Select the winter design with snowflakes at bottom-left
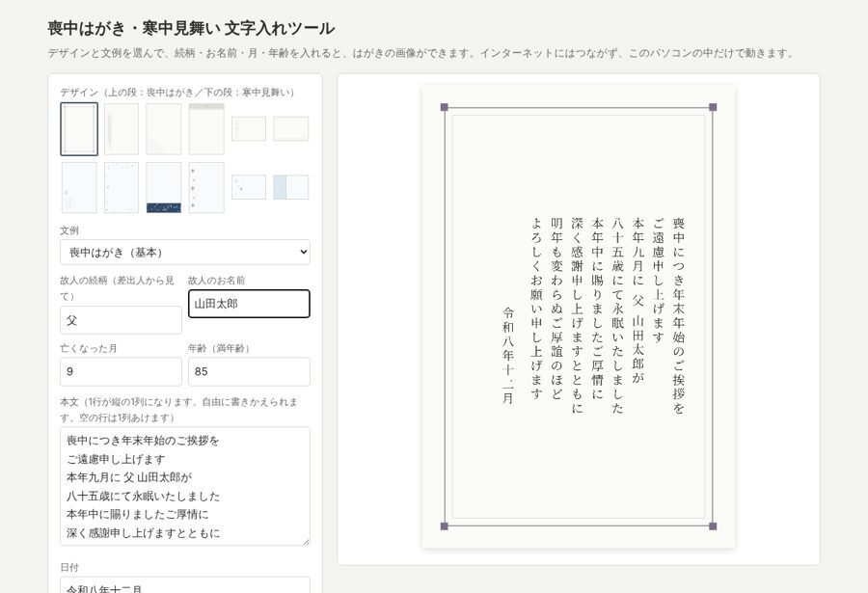Screen dimensions: 868x593 79,188
